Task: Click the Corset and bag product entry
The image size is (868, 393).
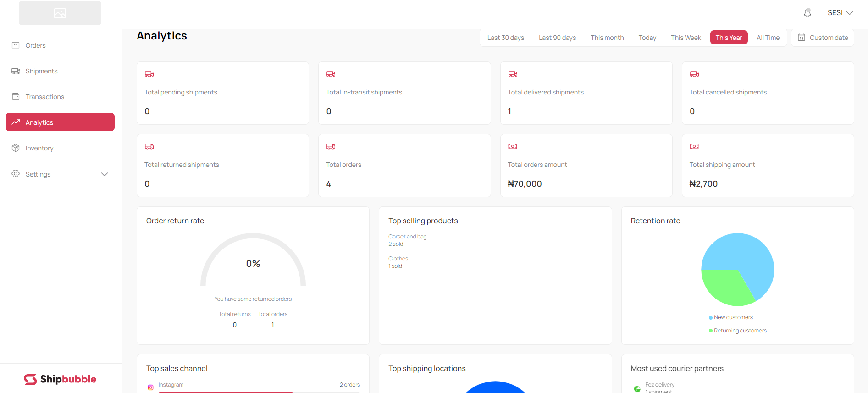Action: click(x=408, y=240)
